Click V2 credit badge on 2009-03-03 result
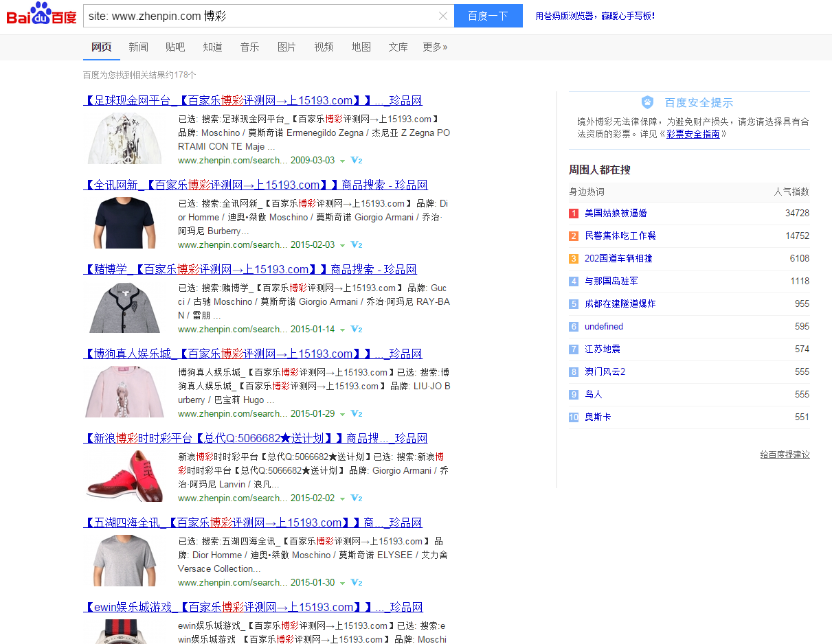The width and height of the screenshot is (832, 644). click(x=357, y=161)
